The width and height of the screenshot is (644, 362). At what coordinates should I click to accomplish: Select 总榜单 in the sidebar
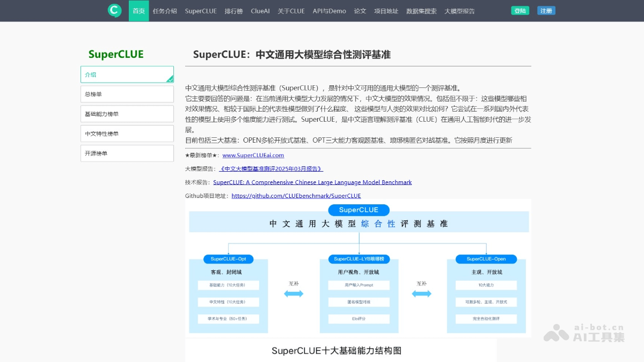(x=127, y=94)
